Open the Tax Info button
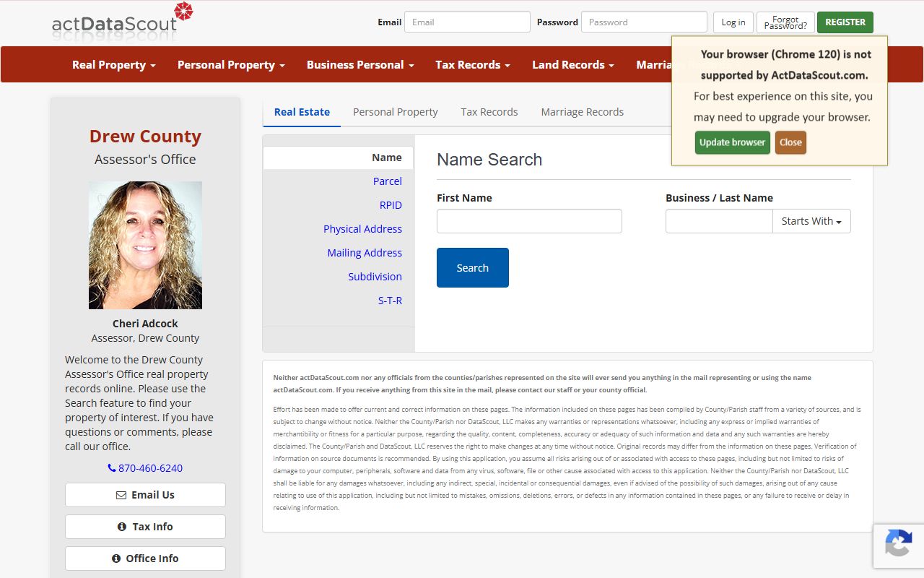The width and height of the screenshot is (924, 578). point(145,527)
